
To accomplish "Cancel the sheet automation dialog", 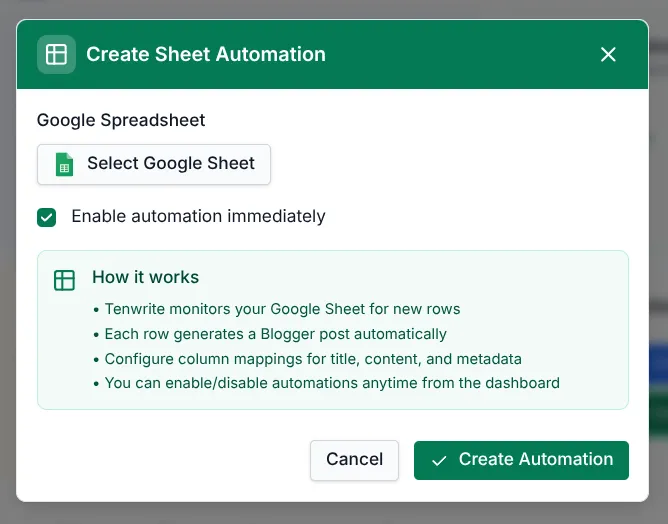I will [354, 460].
